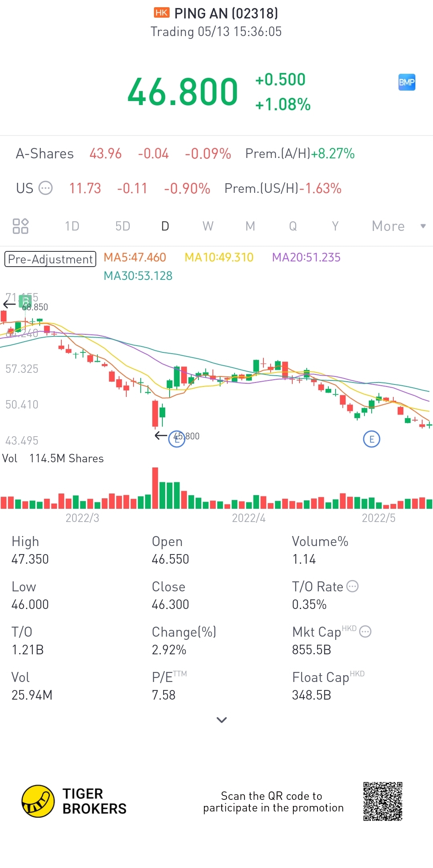Image resolution: width=433 pixels, height=868 pixels.
Task: Tap the long red candlestick above 45.800 low
Action: tap(155, 414)
